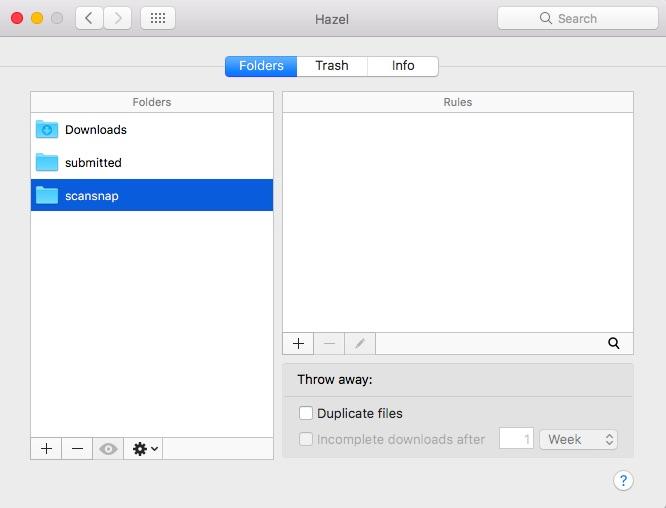666x508 pixels.
Task: Go back with the left arrow button
Action: (90, 18)
